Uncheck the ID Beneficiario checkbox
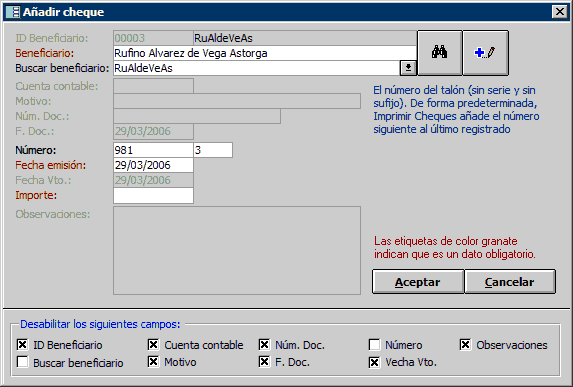This screenshot has height=387, width=573. [23, 344]
